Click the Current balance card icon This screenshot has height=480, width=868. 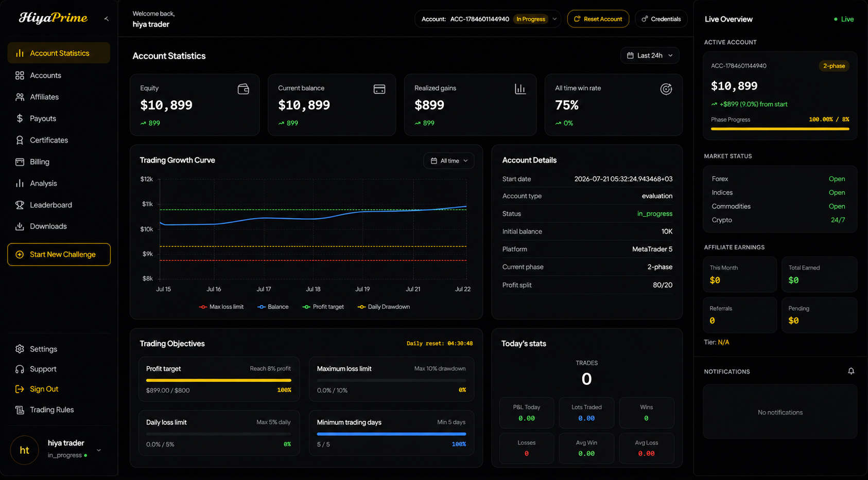379,89
